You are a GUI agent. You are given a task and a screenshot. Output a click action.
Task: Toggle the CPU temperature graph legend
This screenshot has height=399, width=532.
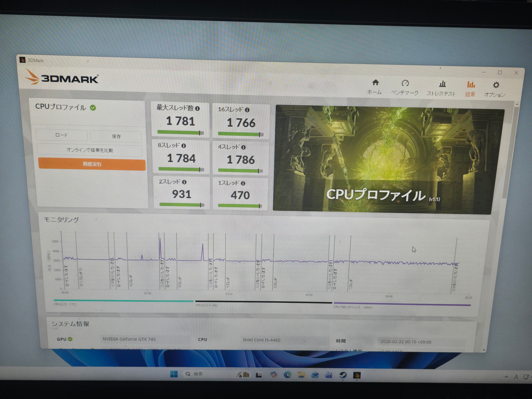[x=65, y=304]
